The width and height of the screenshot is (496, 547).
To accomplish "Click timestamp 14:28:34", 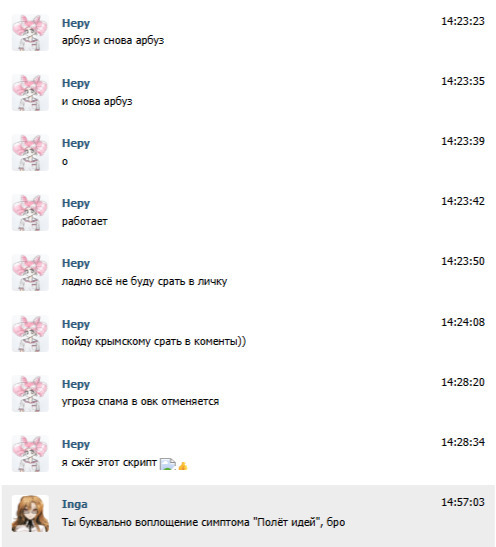I will pos(463,442).
